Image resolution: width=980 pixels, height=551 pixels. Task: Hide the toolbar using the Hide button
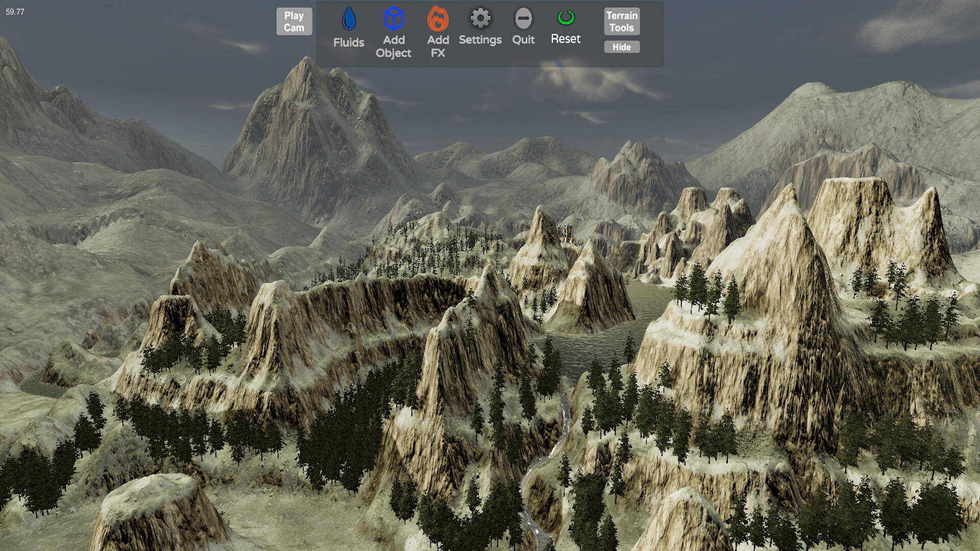click(x=621, y=47)
